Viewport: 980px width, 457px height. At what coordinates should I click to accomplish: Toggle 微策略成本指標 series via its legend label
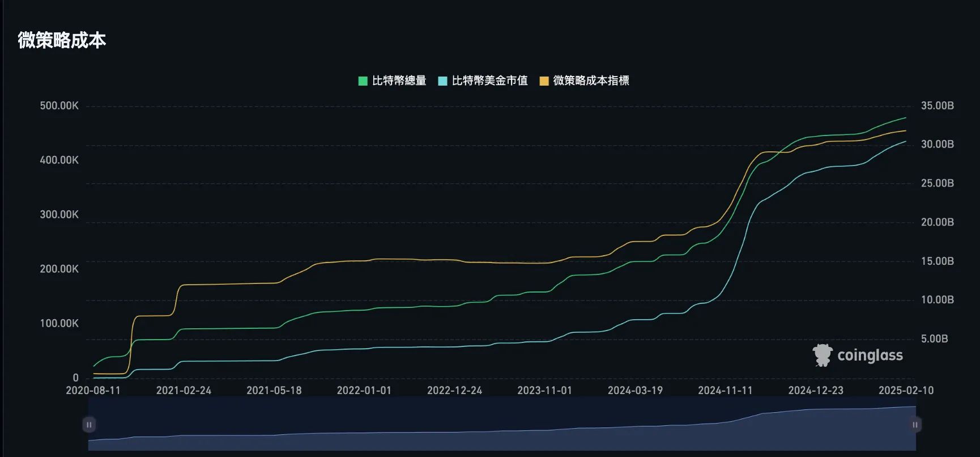pyautogui.click(x=591, y=81)
